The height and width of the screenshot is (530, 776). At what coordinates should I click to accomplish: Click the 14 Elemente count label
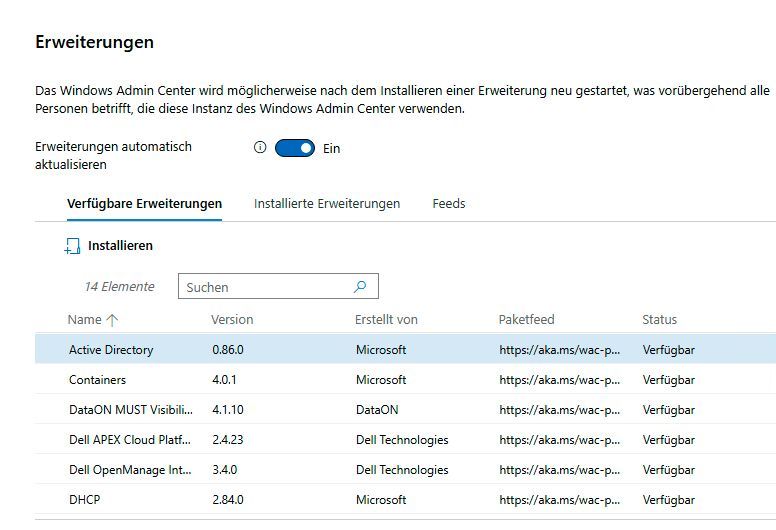(119, 287)
